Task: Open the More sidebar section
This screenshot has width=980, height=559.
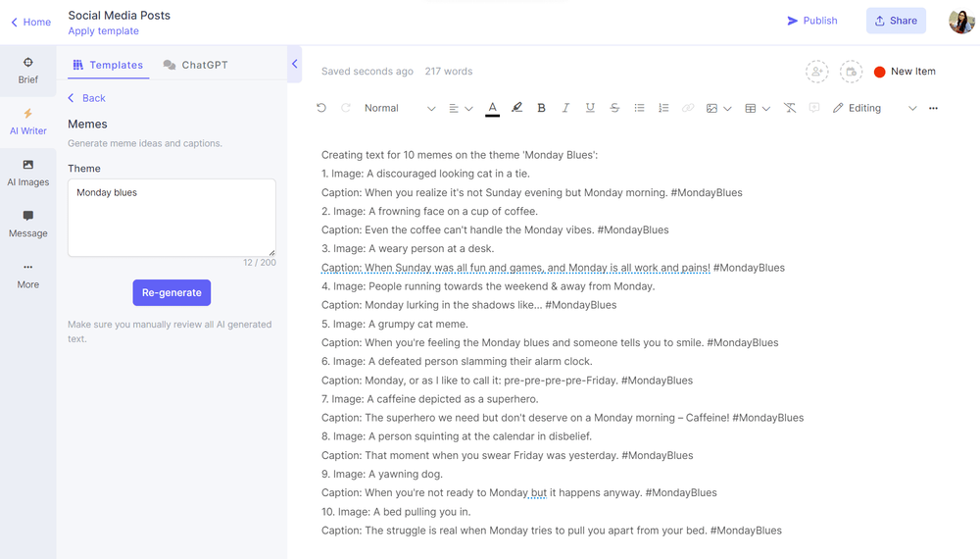Action: (28, 276)
